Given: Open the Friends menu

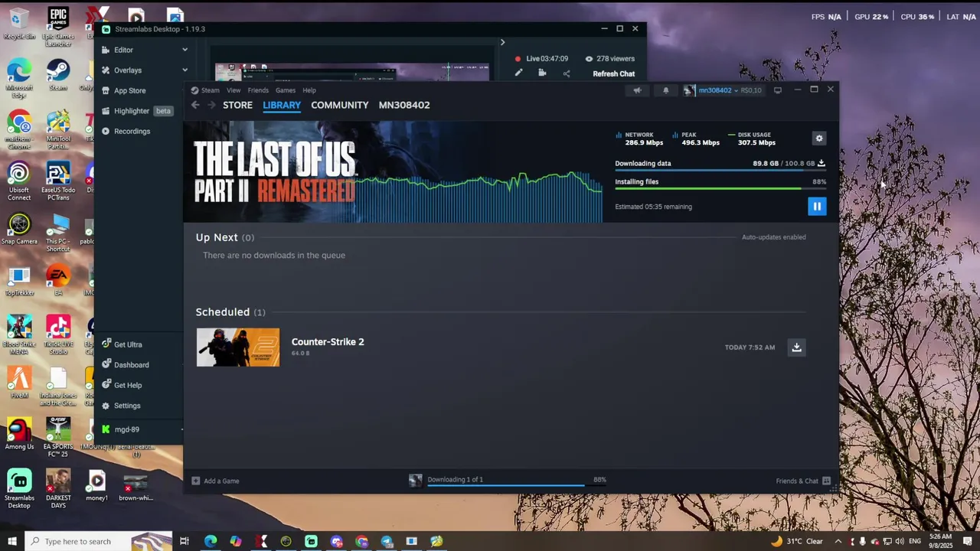Looking at the screenshot, I should tap(258, 90).
